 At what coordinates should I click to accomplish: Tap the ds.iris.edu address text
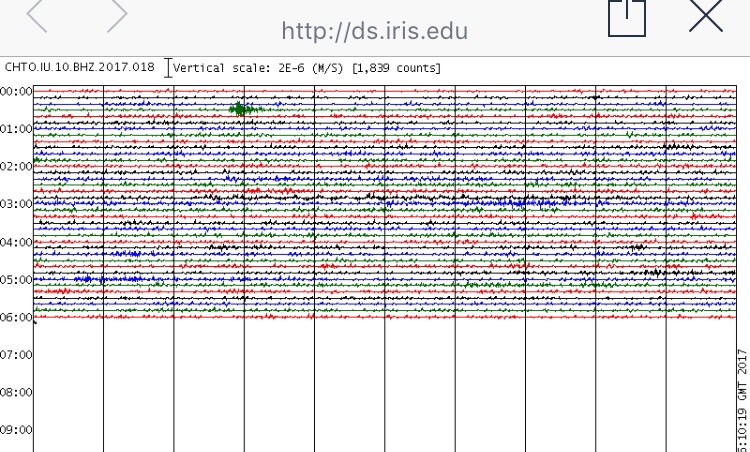click(375, 31)
